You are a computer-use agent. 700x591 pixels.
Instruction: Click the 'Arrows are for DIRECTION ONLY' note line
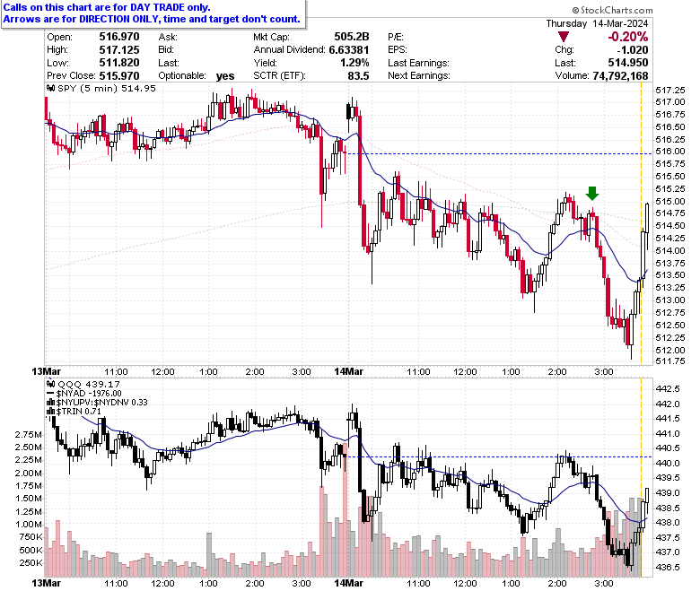click(152, 19)
